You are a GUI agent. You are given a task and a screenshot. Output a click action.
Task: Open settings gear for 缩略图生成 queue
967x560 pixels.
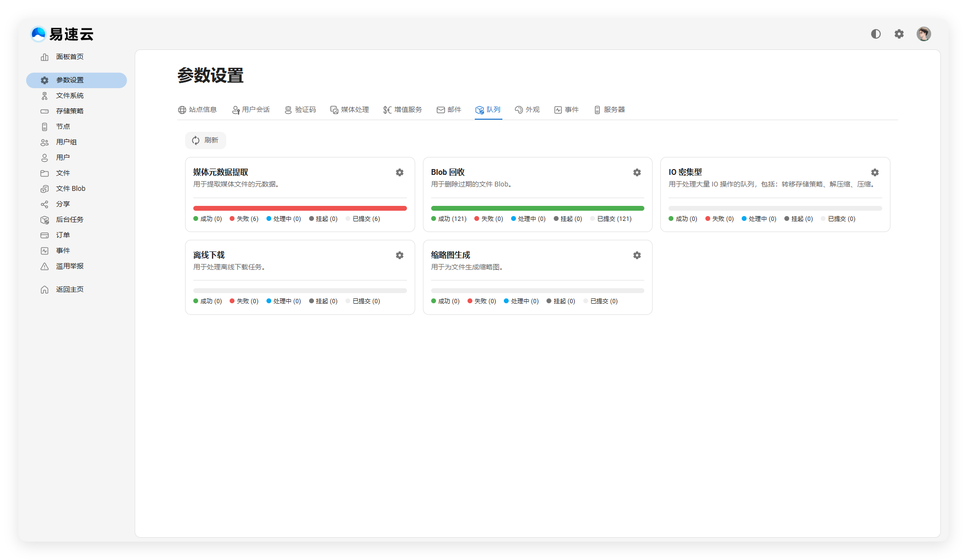click(x=637, y=255)
